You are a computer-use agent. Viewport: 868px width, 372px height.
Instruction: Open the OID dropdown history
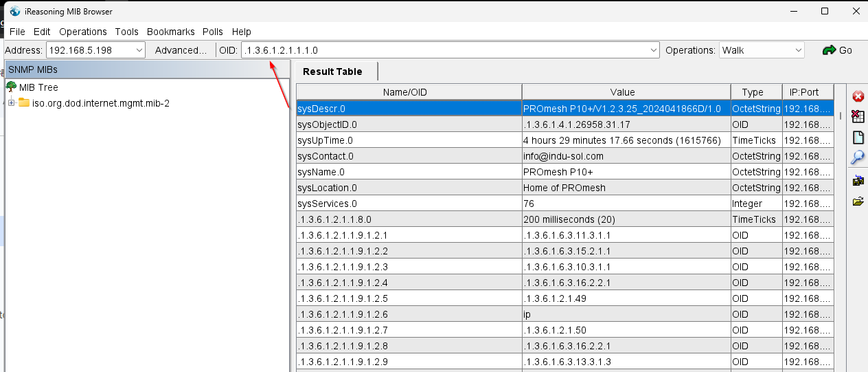[654, 50]
